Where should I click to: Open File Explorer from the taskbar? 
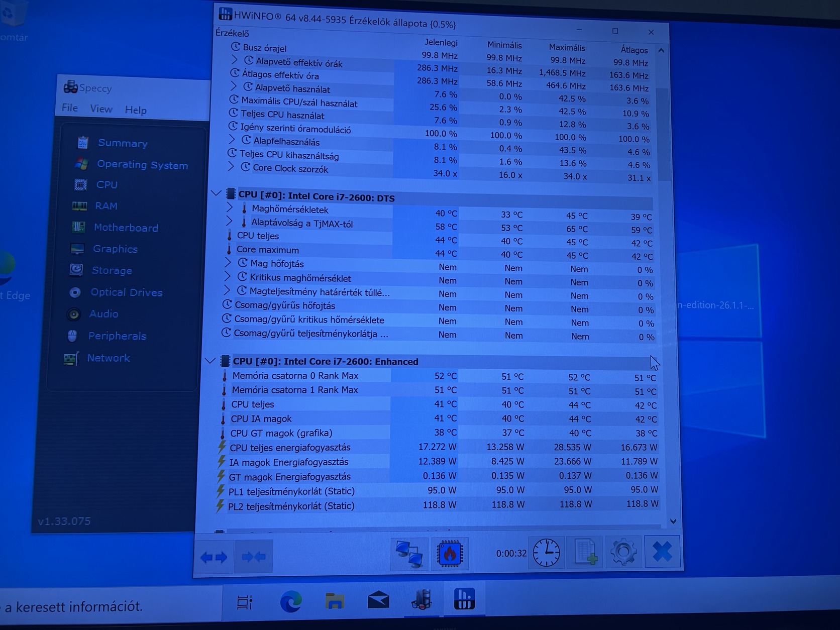(335, 600)
